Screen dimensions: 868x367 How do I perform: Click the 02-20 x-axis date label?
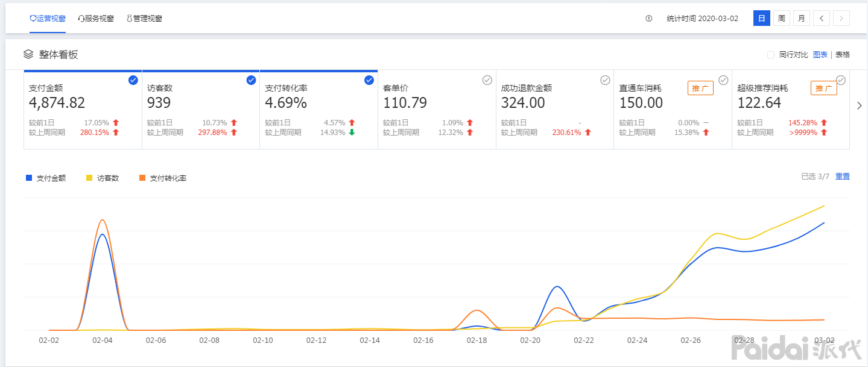[530, 340]
